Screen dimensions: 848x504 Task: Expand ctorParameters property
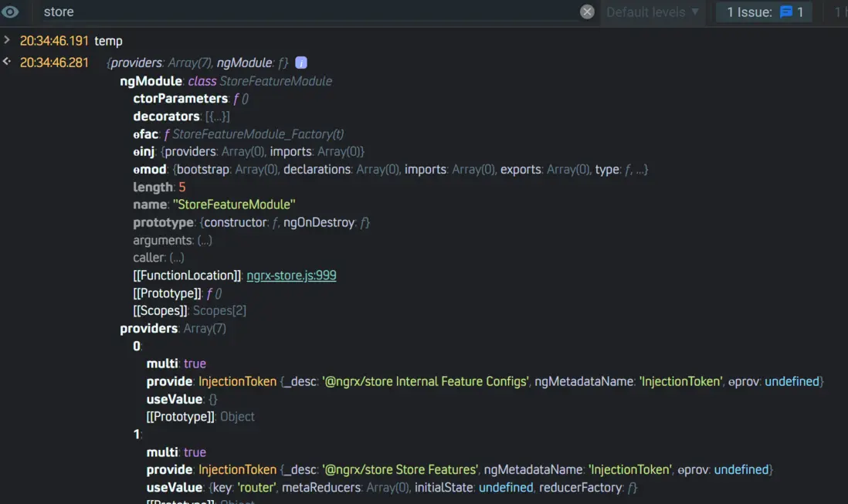[x=190, y=99]
